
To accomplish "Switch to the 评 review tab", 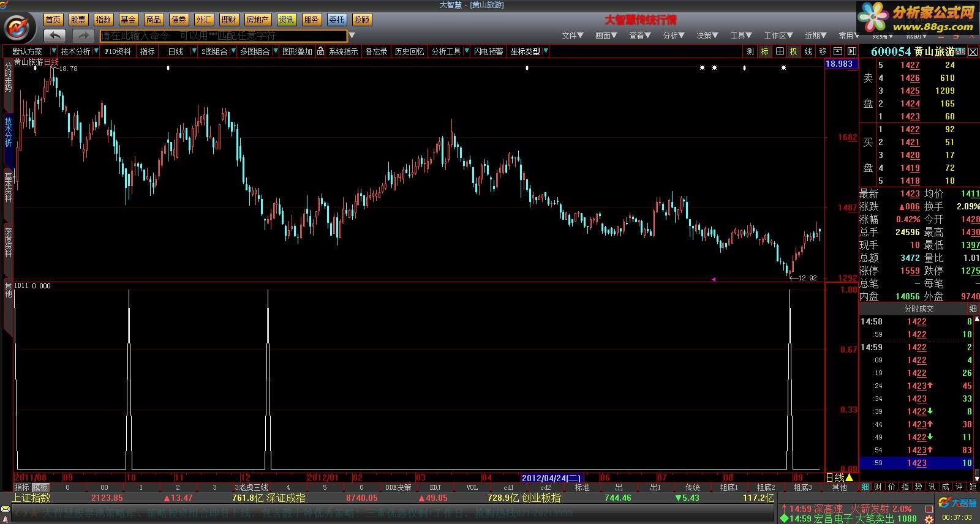I will point(959,487).
